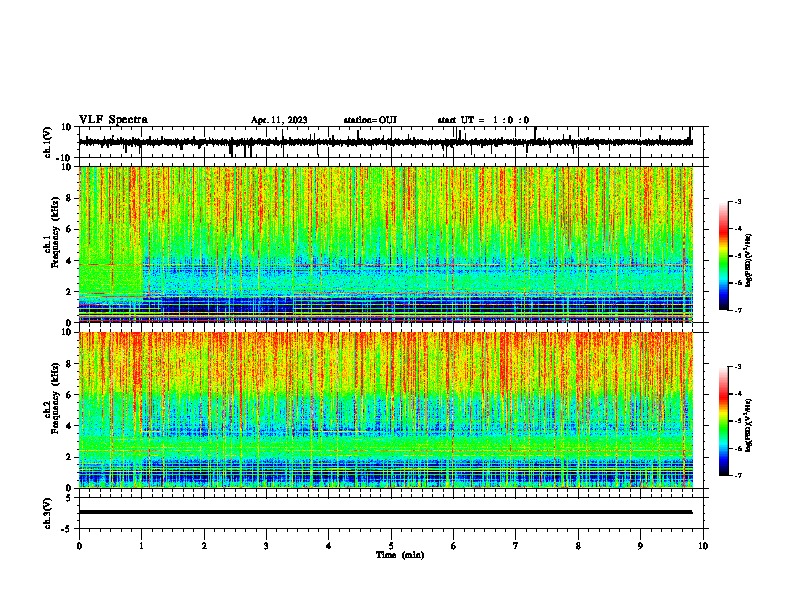
Task: Click the 4 kHz tick on ch.1 spectrogram
Action: pos(70,261)
